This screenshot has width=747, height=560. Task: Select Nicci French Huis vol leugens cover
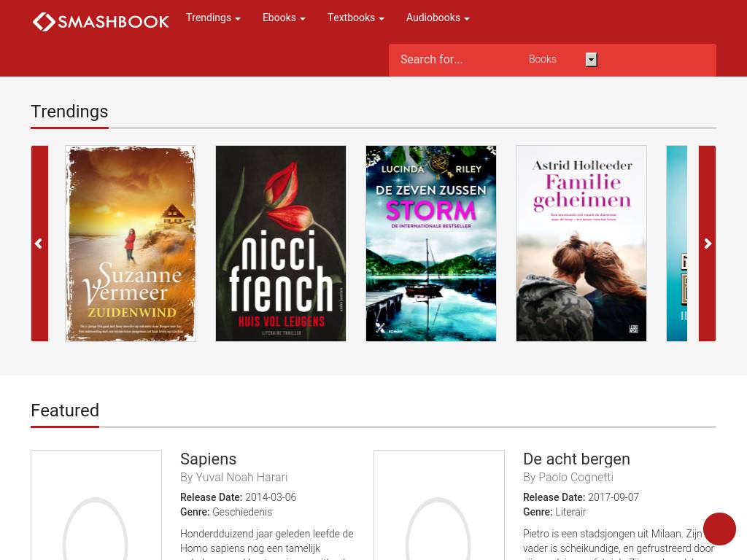point(281,244)
